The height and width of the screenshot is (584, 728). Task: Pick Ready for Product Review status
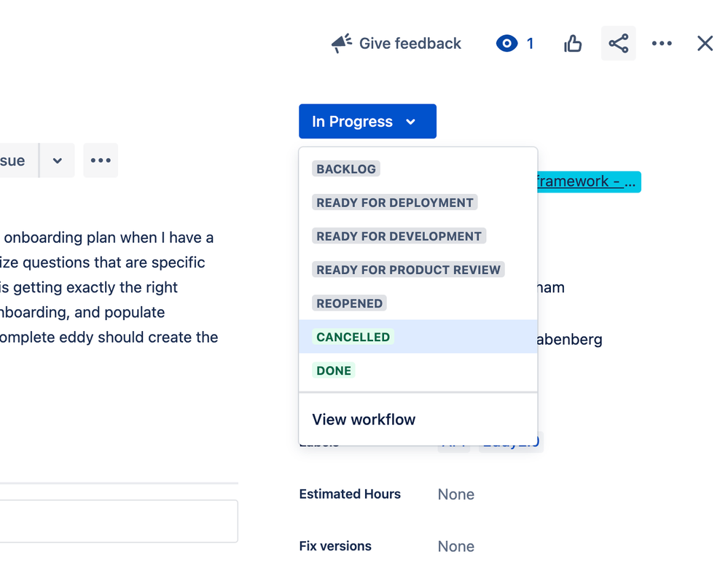coord(408,270)
